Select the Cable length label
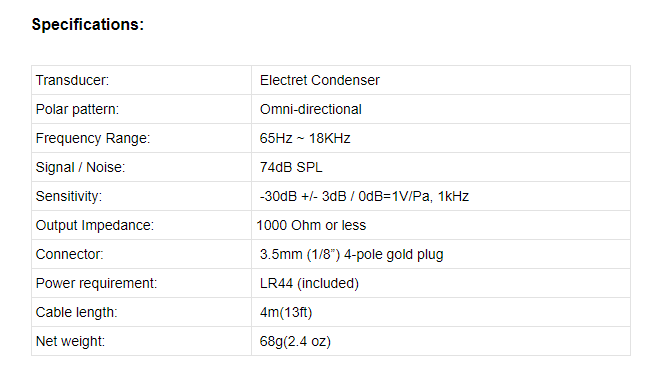Image resolution: width=658 pixels, height=376 pixels. coord(76,313)
